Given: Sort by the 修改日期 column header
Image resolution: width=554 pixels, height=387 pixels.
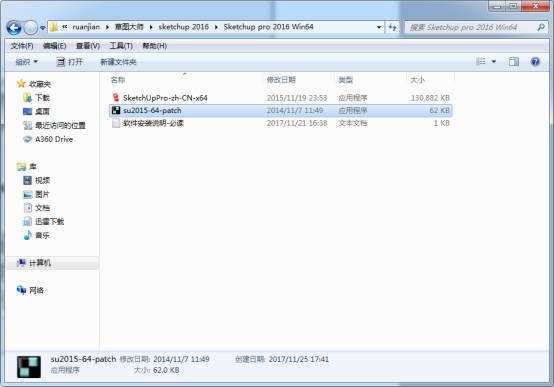Looking at the screenshot, I should (x=281, y=80).
